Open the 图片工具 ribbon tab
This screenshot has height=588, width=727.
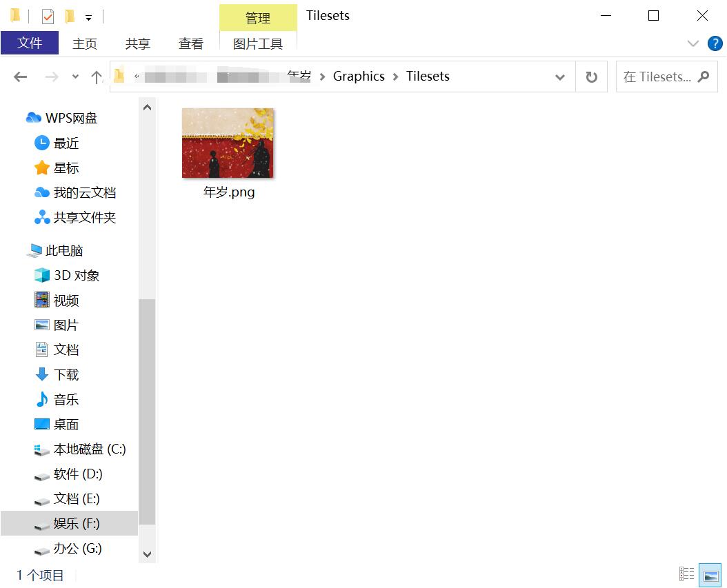coord(258,43)
